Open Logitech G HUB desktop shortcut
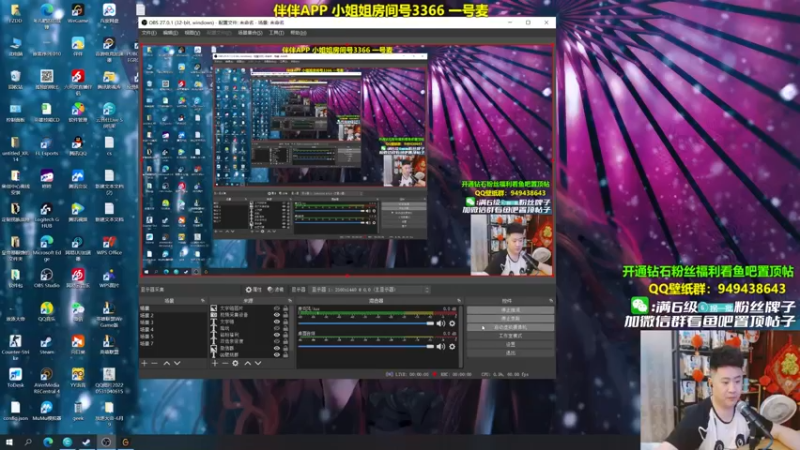Viewport: 800px width, 450px height. click(x=46, y=214)
